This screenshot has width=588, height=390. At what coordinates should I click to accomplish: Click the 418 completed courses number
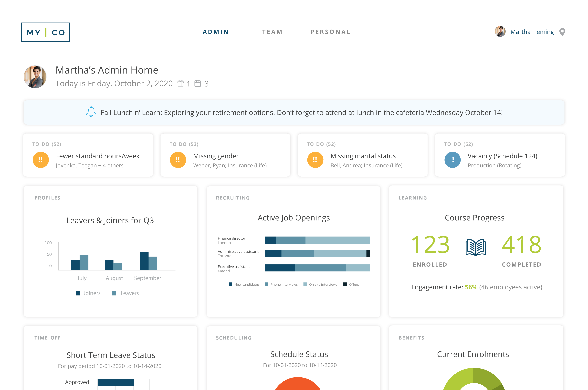[x=521, y=245]
